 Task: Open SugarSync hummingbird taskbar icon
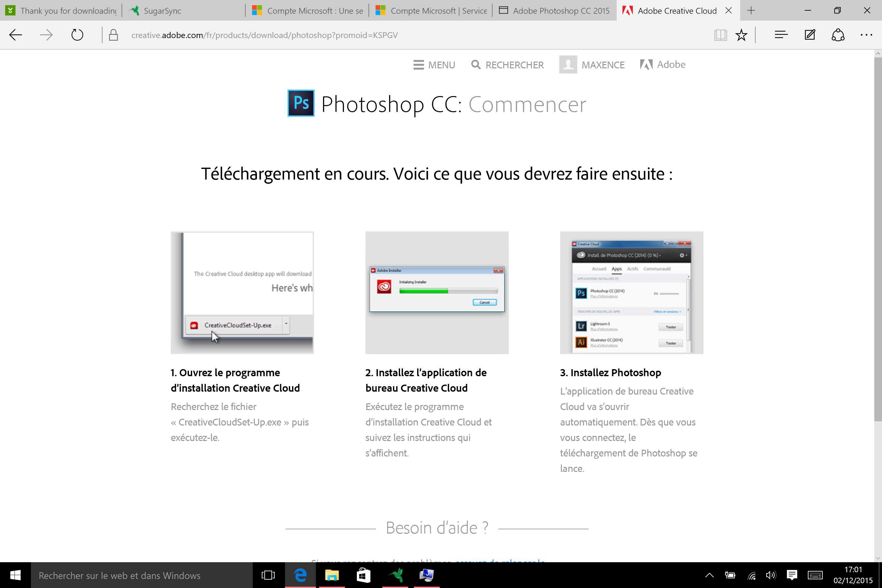coord(395,575)
